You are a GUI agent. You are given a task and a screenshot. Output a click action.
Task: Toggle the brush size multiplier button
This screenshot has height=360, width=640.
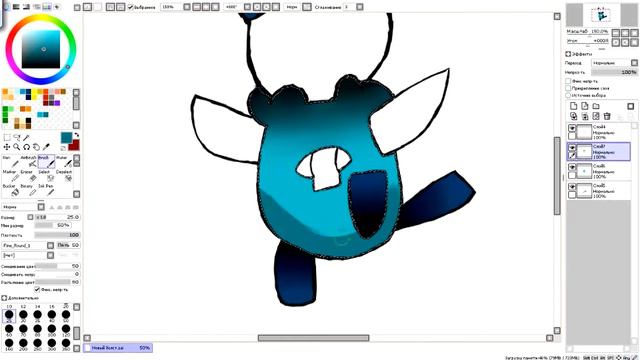pos(30,217)
